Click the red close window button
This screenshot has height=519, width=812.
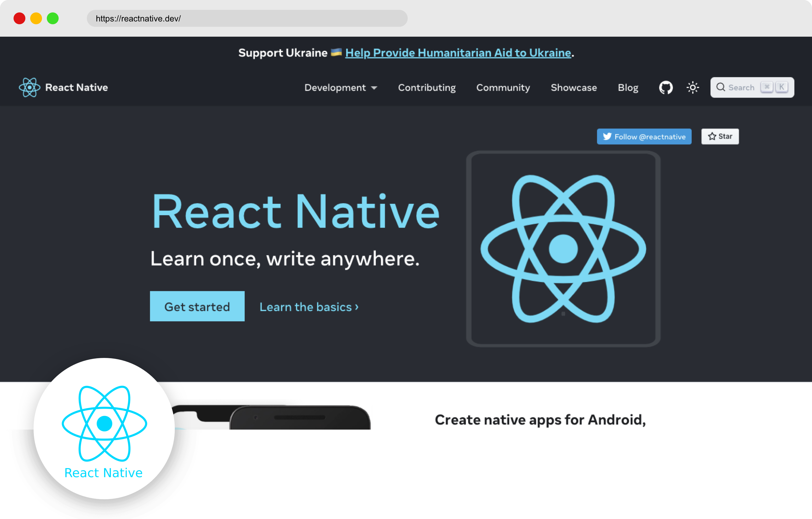point(19,18)
